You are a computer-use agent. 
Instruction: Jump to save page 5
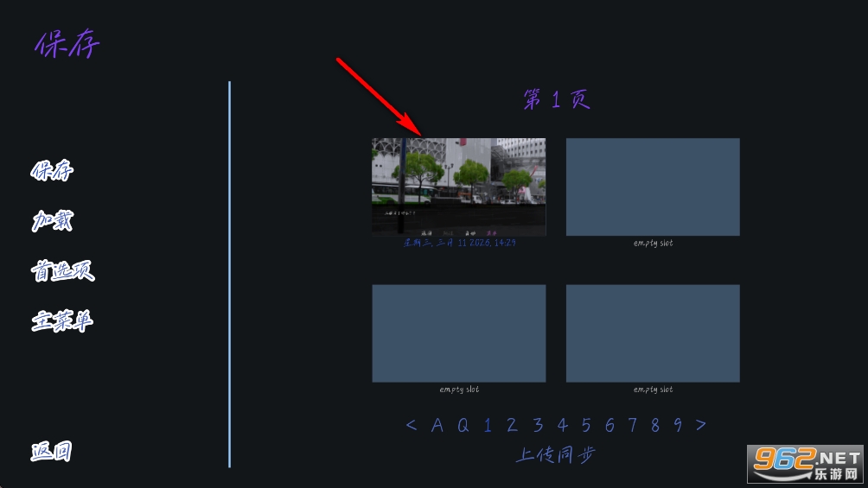(586, 425)
